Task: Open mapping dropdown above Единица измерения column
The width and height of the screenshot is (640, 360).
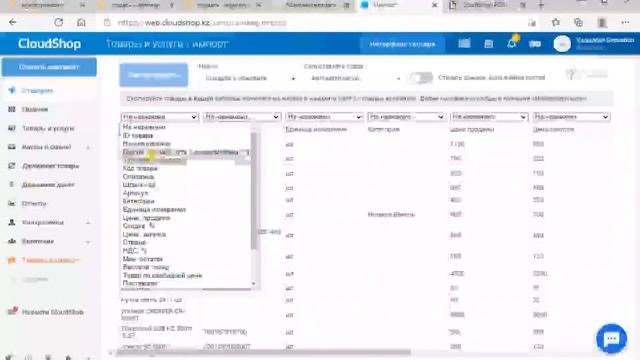Action: pos(324,117)
